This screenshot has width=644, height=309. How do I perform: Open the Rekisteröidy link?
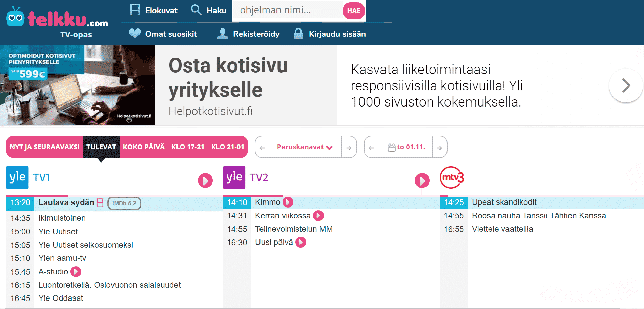(256, 34)
